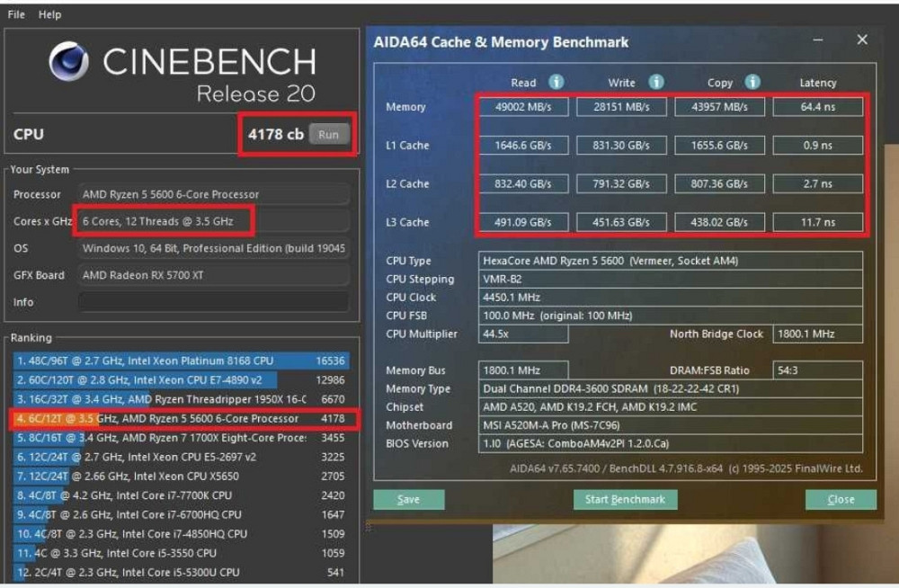This screenshot has width=899, height=588.
Task: Click the Save button in AIDA64
Action: pyautogui.click(x=408, y=500)
